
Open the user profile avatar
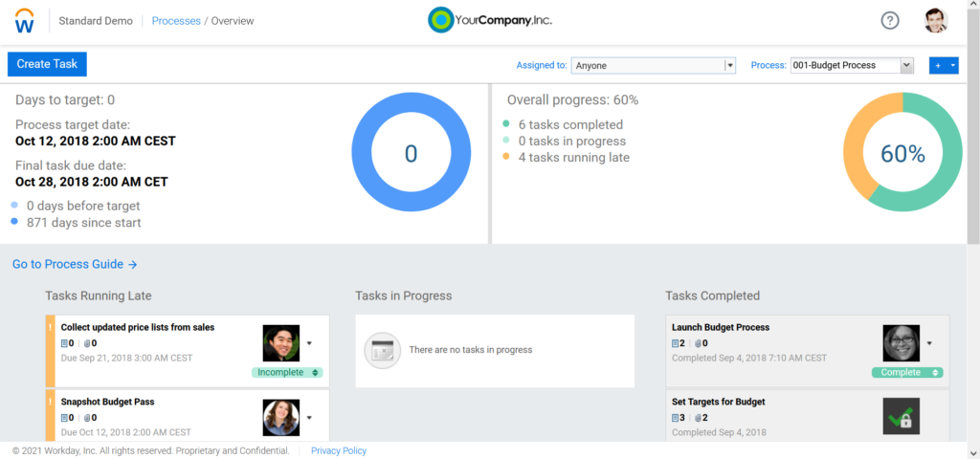936,20
